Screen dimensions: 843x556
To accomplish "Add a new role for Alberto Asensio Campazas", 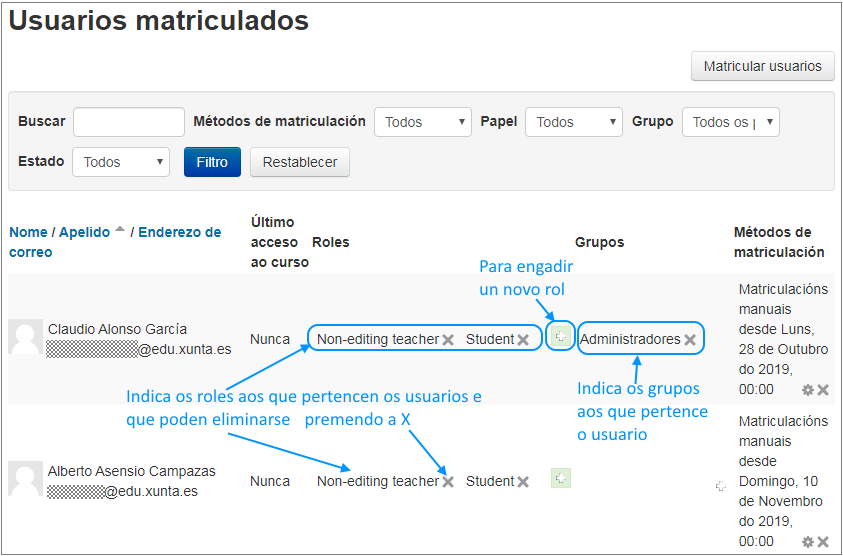I will [560, 478].
